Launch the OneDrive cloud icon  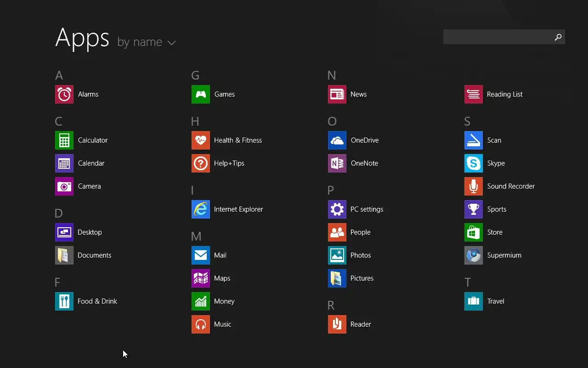[x=337, y=140]
